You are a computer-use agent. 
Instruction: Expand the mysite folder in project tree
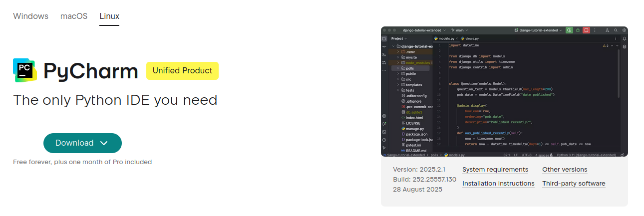[398, 57]
